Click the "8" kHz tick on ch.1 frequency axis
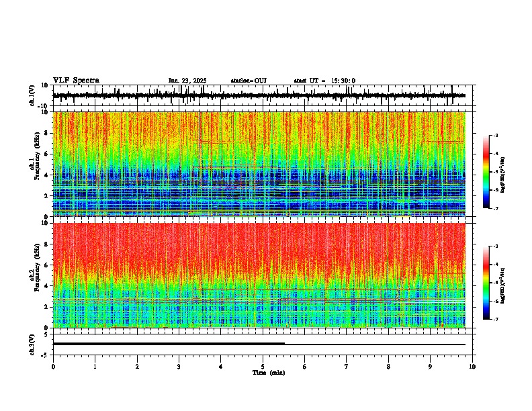This screenshot has width=532, height=411. point(46,133)
